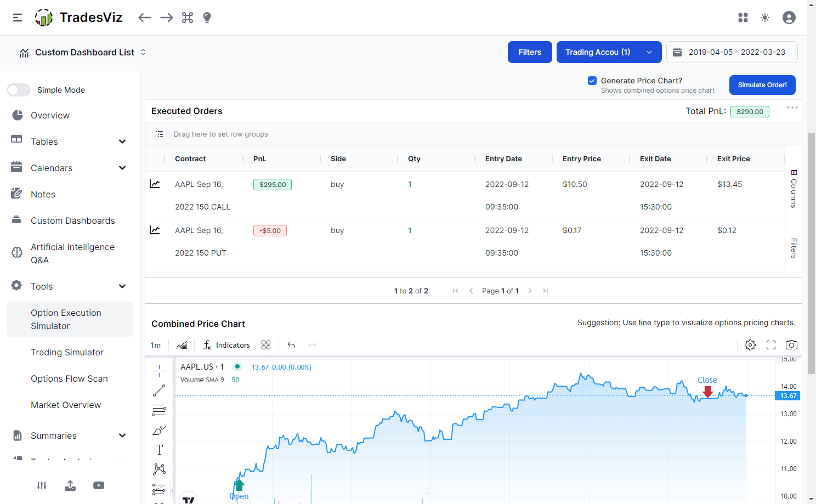
Task: Select the crosshair cursor tool on the chart
Action: (159, 370)
